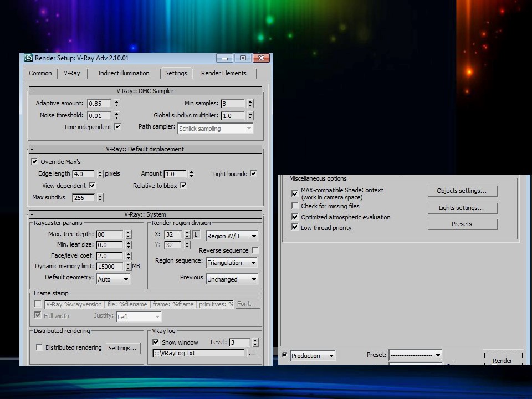
Task: Open the Render Elements tab
Action: tap(223, 73)
